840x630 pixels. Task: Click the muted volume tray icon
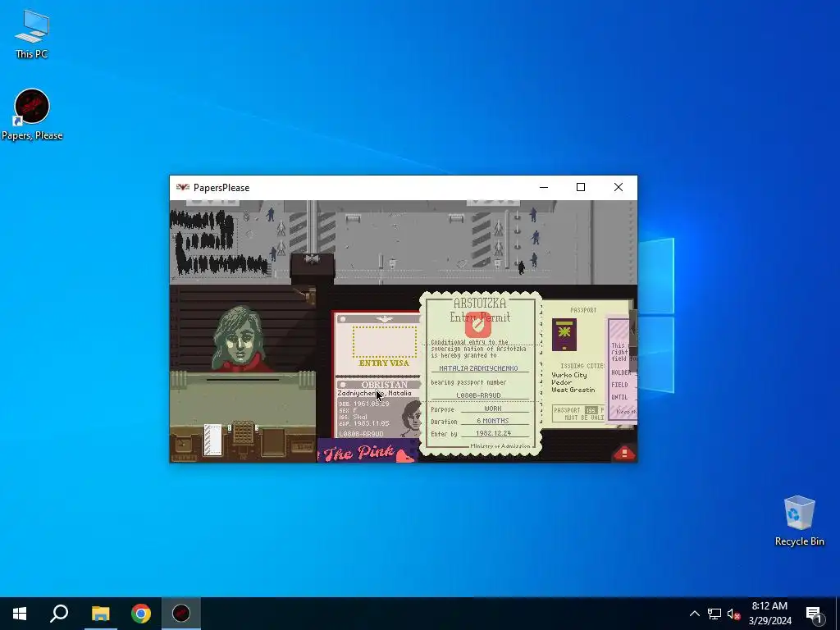click(733, 614)
